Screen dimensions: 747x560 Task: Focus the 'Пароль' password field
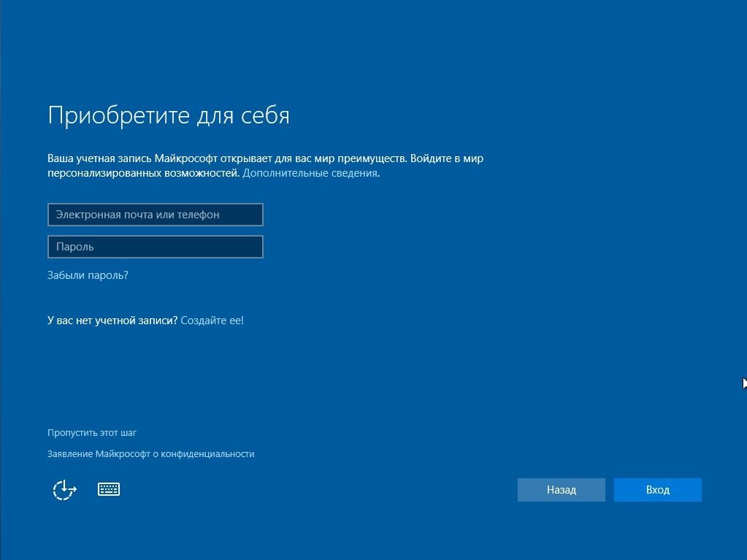pyautogui.click(x=155, y=247)
